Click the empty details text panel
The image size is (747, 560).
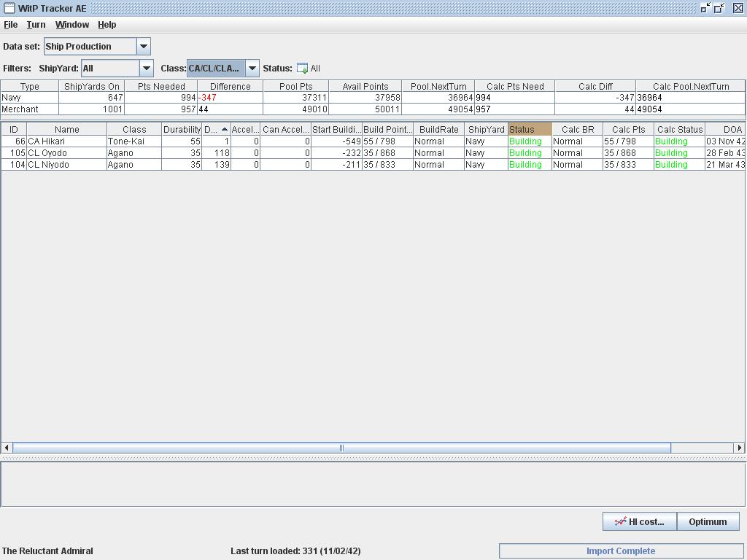(x=373, y=484)
